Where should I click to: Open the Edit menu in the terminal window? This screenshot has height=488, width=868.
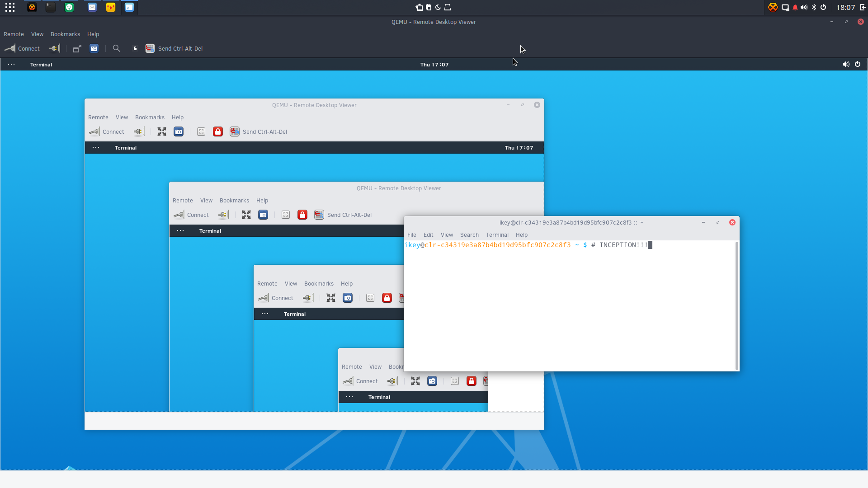point(428,235)
